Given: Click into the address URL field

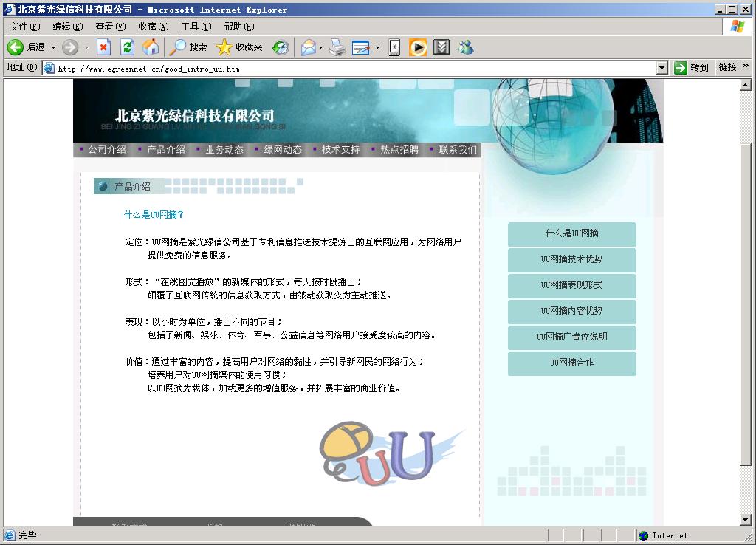Looking at the screenshot, I should pos(354,69).
